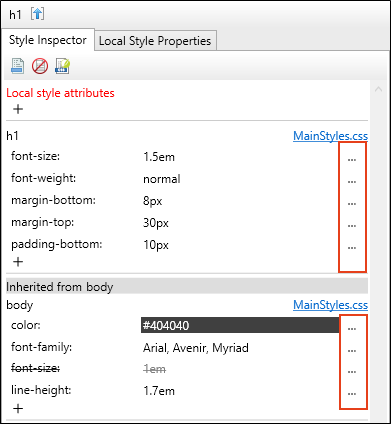Open ellipsis menu for font-weight normal
This screenshot has height=424, width=391.
point(352,182)
